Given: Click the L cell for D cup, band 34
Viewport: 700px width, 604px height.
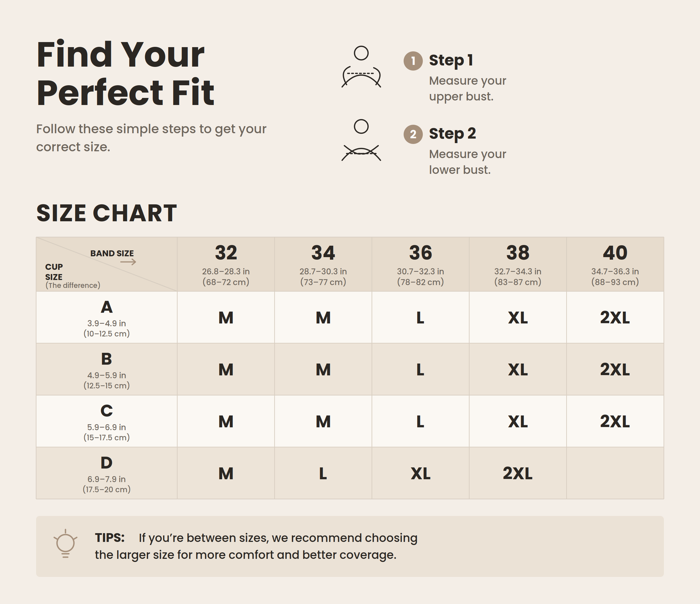Looking at the screenshot, I should [323, 473].
